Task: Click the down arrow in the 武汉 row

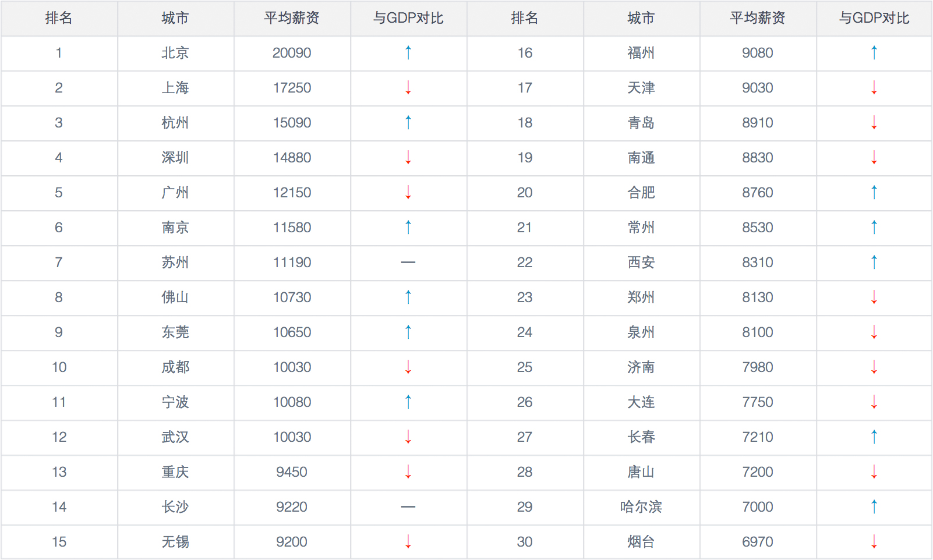Action: (x=408, y=437)
